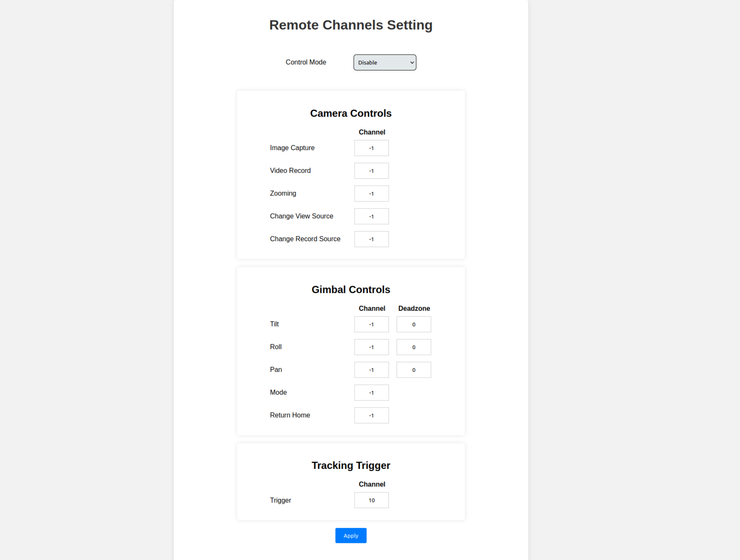Focus the Roll channel field

[371, 347]
